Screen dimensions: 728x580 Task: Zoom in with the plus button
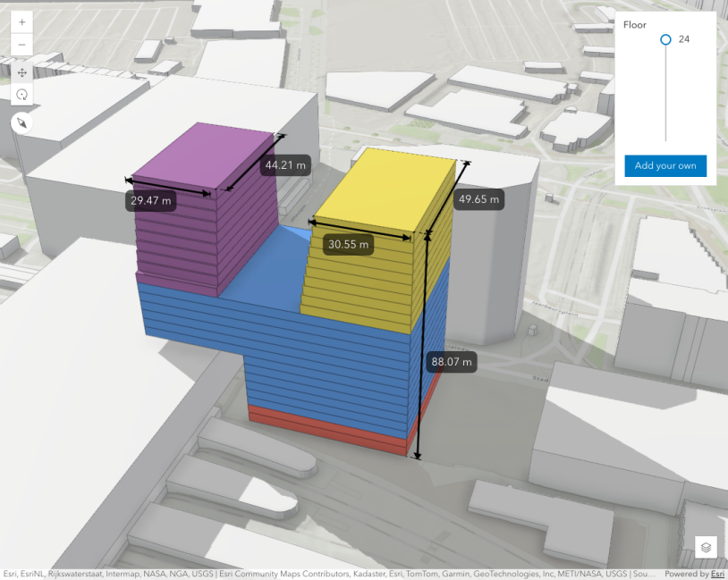click(21, 21)
